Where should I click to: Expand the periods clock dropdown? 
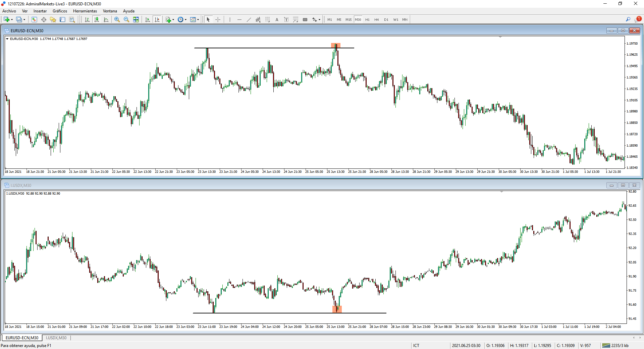185,19
